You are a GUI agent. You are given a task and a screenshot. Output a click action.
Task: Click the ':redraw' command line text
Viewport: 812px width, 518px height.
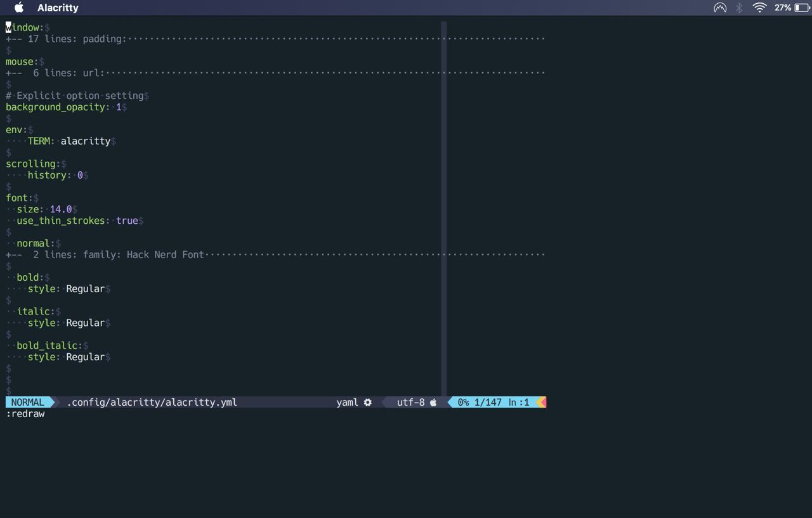(x=25, y=413)
